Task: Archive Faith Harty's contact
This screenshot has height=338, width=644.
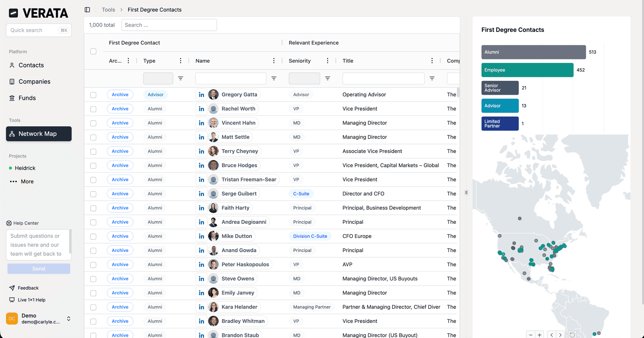Action: [x=120, y=208]
